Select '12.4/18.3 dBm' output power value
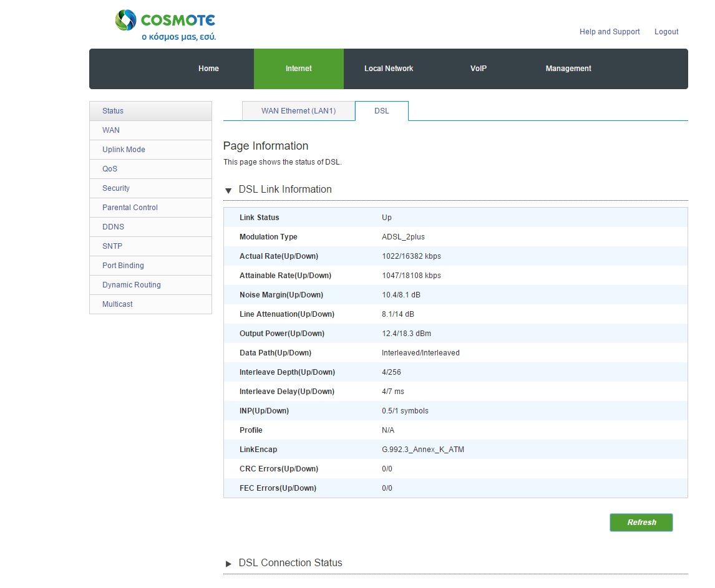This screenshot has width=715, height=588. pyautogui.click(x=406, y=334)
